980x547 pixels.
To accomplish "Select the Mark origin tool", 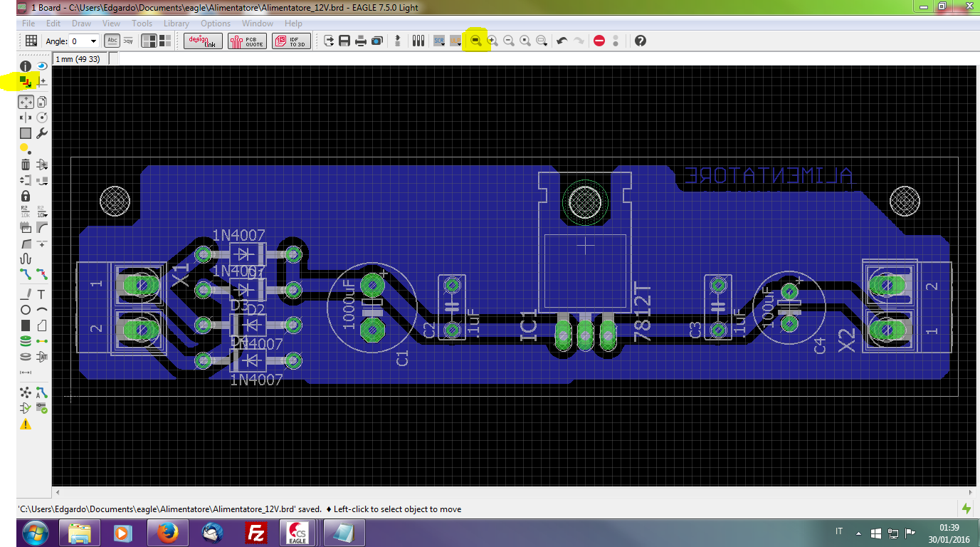I will tap(42, 82).
